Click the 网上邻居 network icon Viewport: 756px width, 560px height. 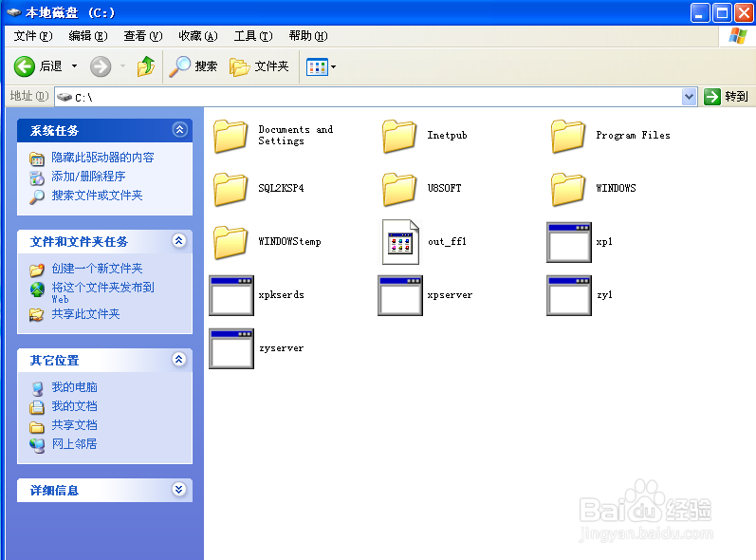tap(37, 445)
